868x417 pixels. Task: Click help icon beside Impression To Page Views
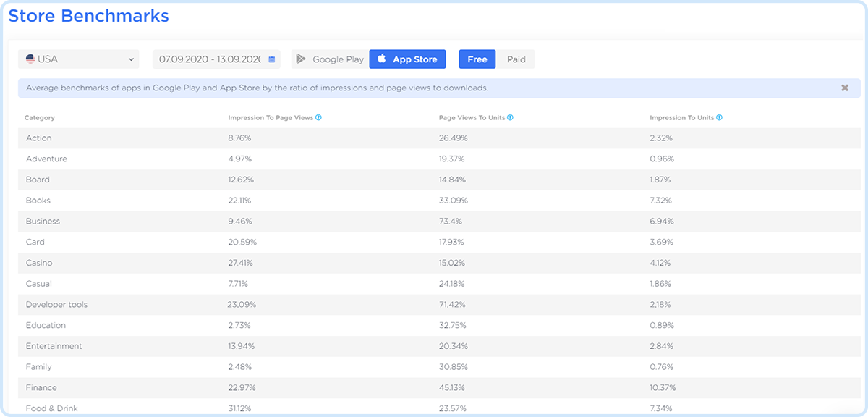[x=318, y=117]
